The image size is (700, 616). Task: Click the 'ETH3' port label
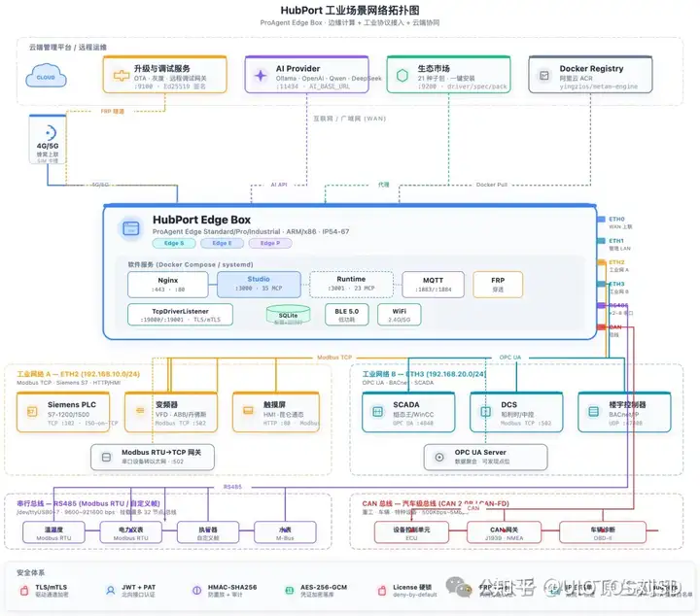[616, 284]
